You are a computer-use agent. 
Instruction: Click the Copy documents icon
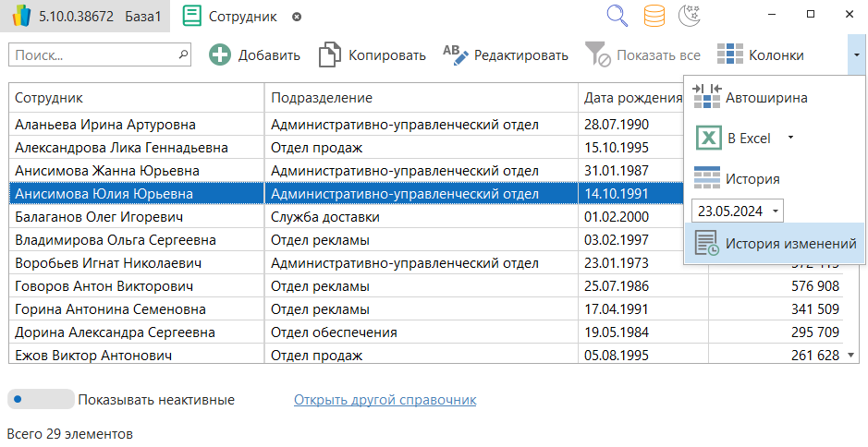pos(329,55)
